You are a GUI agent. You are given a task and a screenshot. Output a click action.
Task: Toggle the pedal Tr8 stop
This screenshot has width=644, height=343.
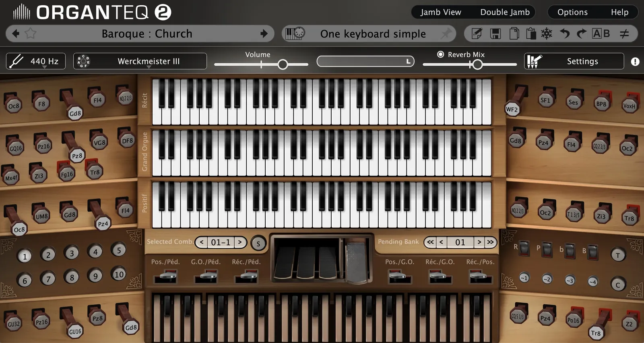(x=596, y=333)
